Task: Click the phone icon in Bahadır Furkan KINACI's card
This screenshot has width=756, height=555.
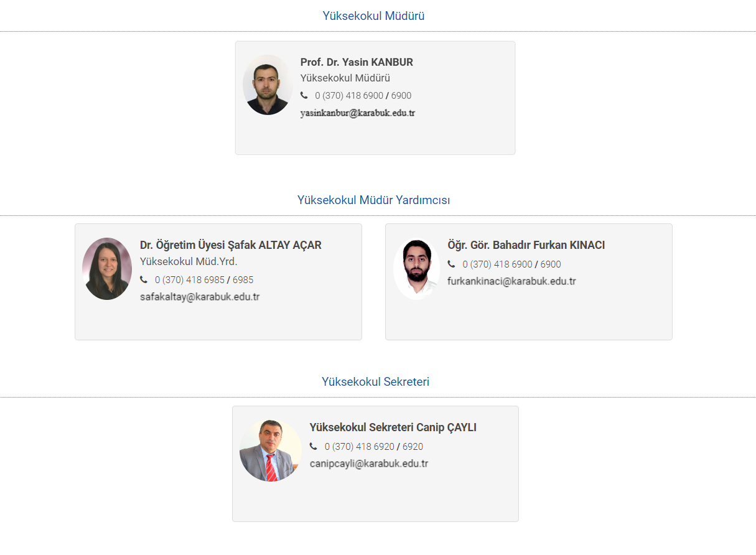Action: point(451,264)
